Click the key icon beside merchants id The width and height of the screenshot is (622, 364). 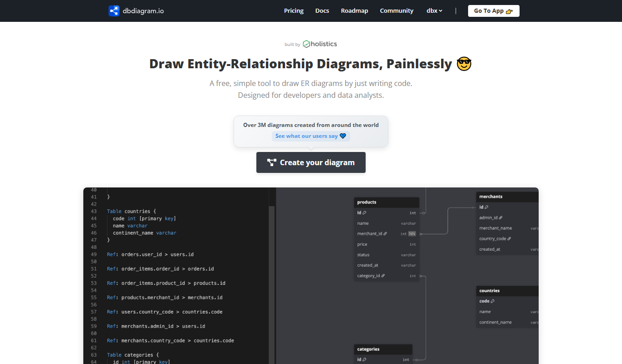tap(486, 207)
